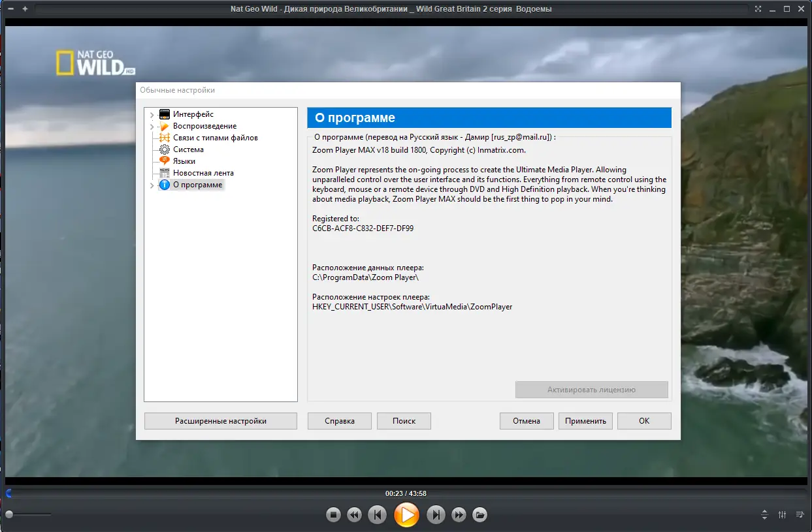Click the Zoom Player MAX v18 build text
Screen dimensions: 812x532
pyautogui.click(x=419, y=150)
